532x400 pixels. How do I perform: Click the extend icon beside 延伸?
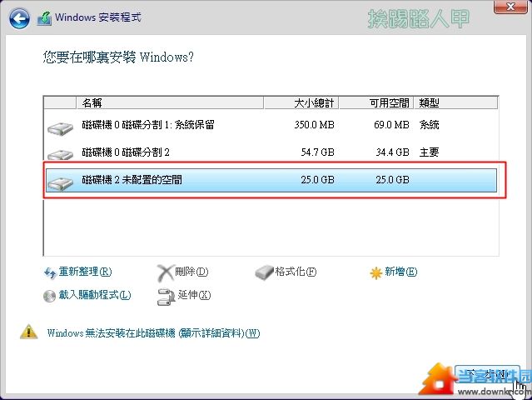point(167,297)
